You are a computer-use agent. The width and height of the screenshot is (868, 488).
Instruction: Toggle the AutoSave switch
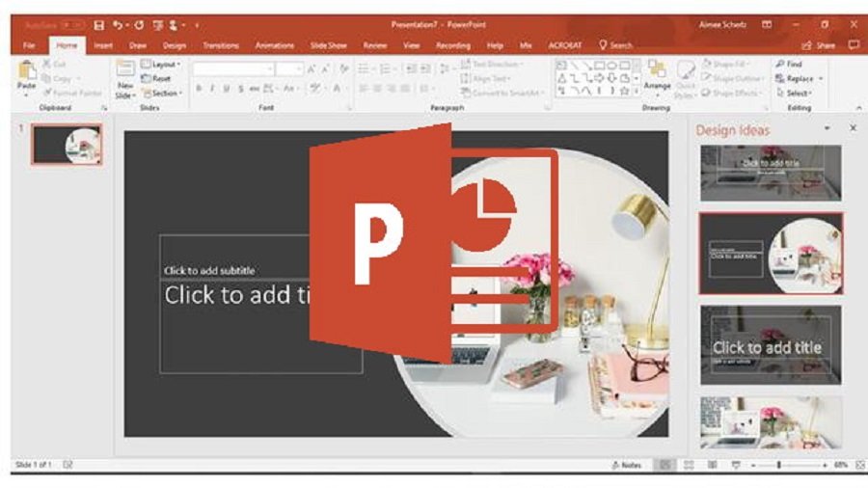coord(72,25)
